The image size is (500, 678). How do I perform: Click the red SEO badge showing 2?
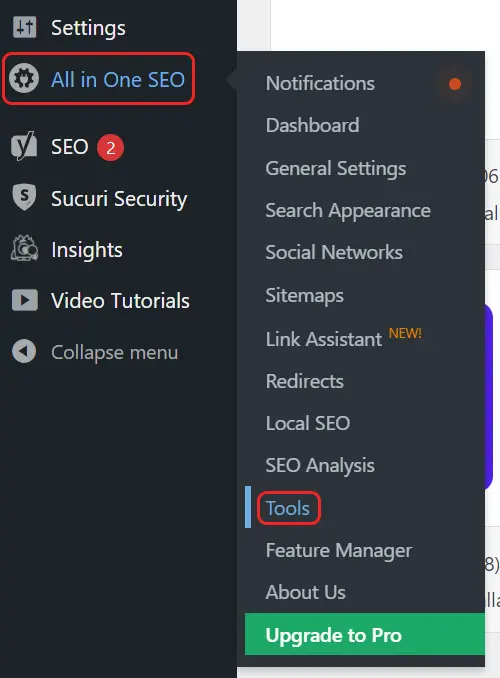110,148
